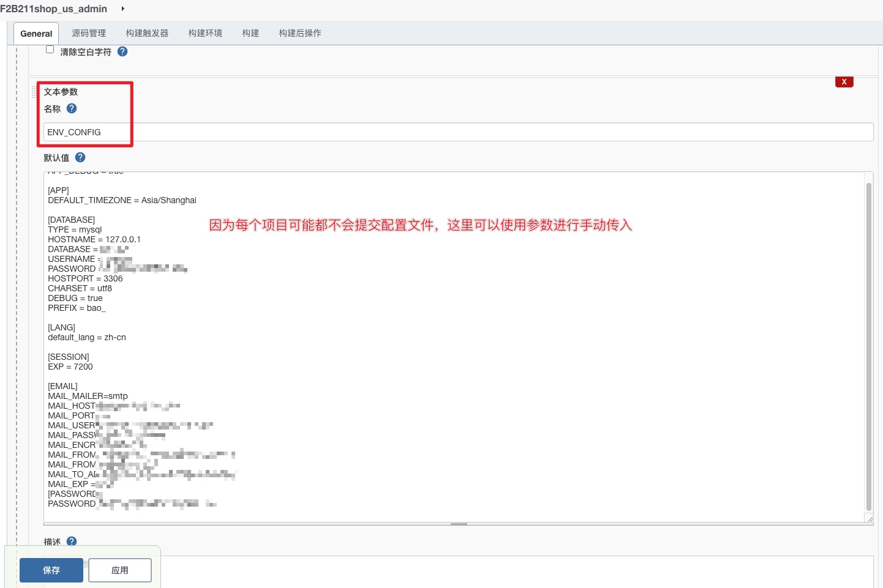The height and width of the screenshot is (588, 883).
Task: Click the '[SESSION]' section line
Action: [x=69, y=357]
